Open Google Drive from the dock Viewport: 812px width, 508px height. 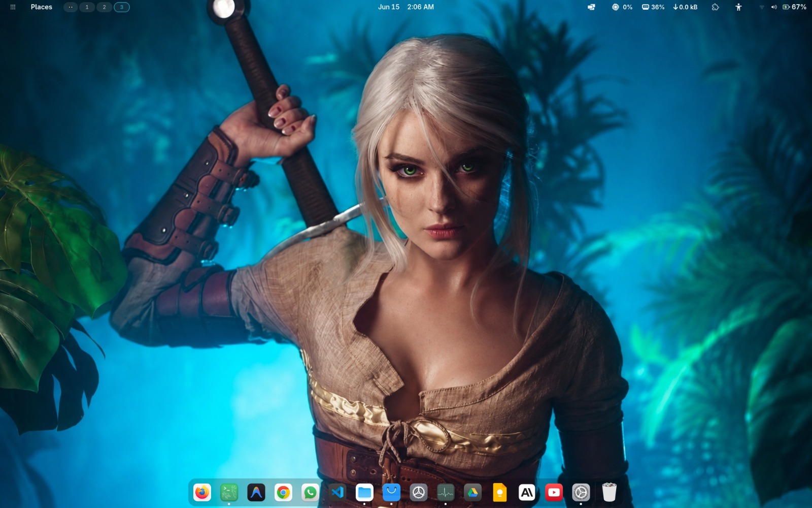coord(472,492)
